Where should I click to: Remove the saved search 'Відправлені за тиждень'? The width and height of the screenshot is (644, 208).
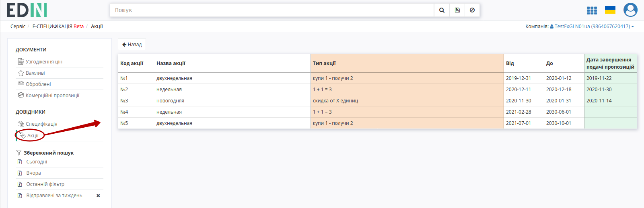(98, 196)
